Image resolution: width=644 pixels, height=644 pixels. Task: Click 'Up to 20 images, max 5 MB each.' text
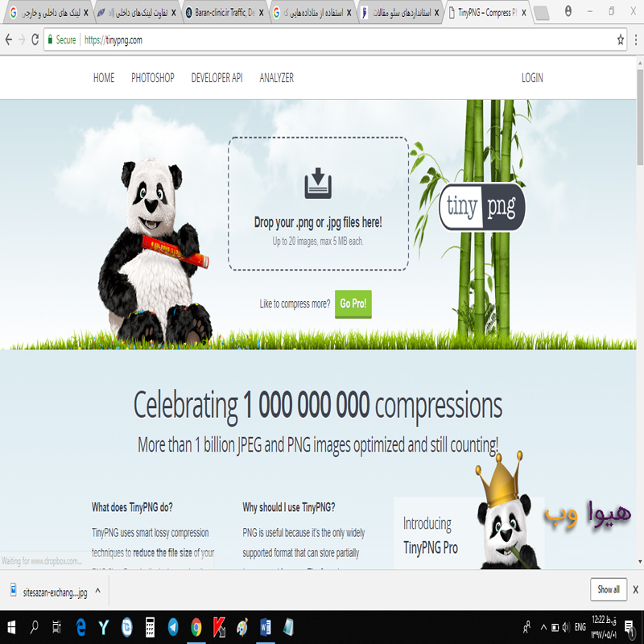(318, 241)
